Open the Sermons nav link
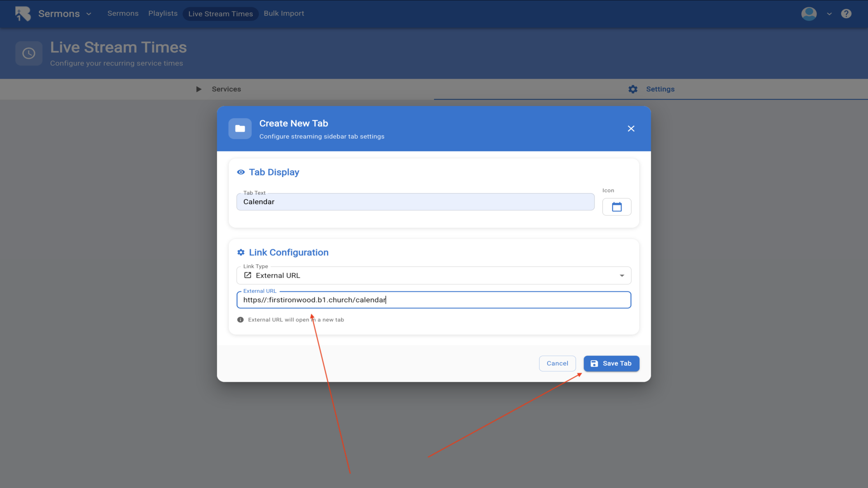Screen dimensions: 868x488 (123, 14)
